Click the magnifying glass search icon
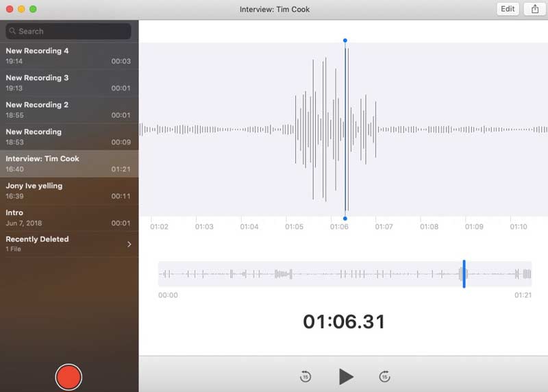 13,32
